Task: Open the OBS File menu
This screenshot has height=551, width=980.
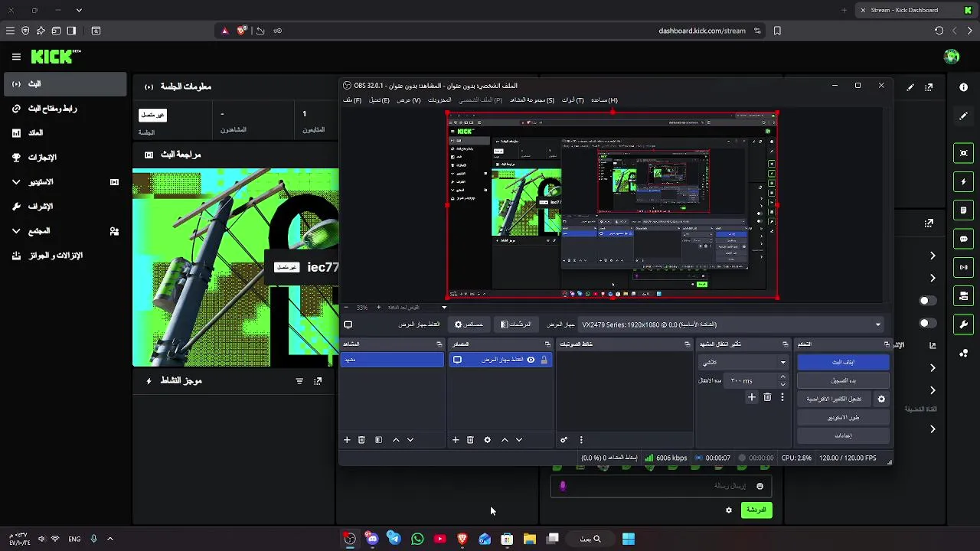Action: (x=352, y=100)
